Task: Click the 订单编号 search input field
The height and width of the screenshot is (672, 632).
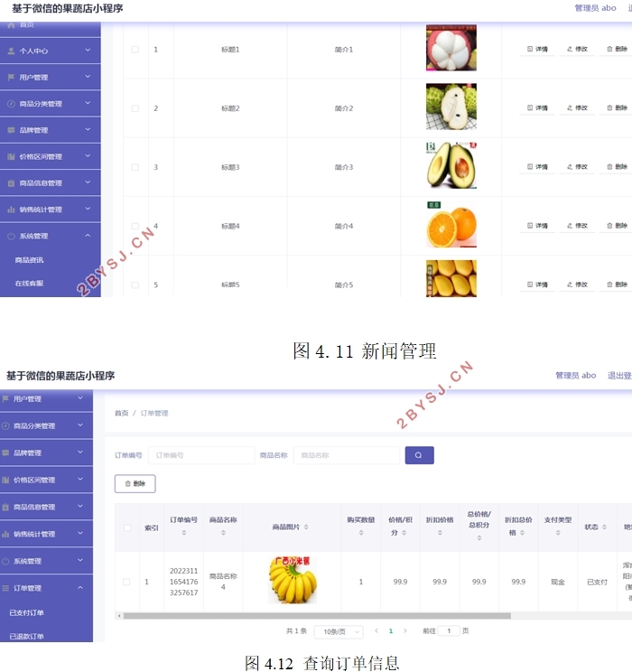Action: [x=201, y=455]
